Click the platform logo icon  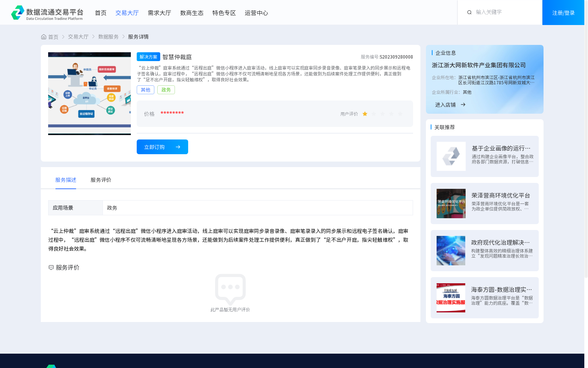[18, 13]
